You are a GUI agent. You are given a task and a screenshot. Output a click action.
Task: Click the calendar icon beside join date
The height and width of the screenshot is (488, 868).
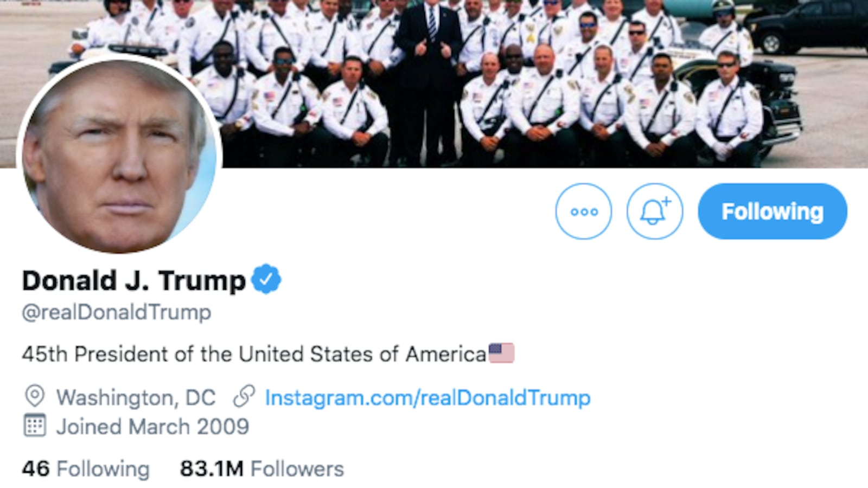35,426
